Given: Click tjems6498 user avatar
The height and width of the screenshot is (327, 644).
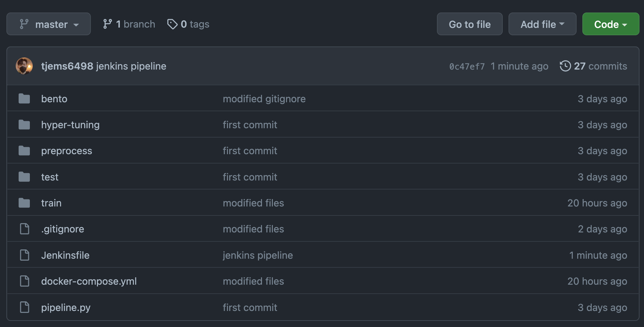Looking at the screenshot, I should [x=24, y=66].
